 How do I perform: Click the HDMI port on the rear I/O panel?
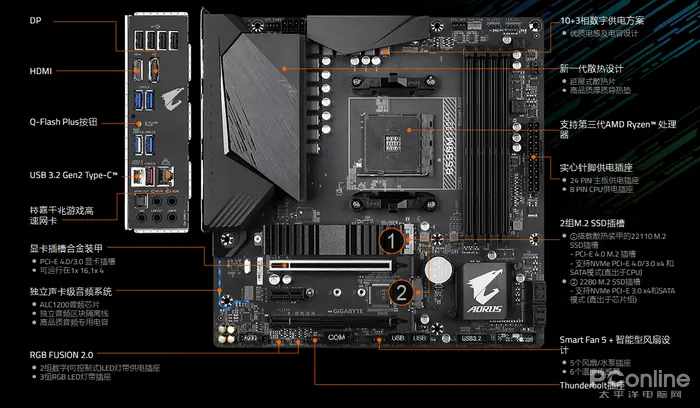pyautogui.click(x=138, y=71)
